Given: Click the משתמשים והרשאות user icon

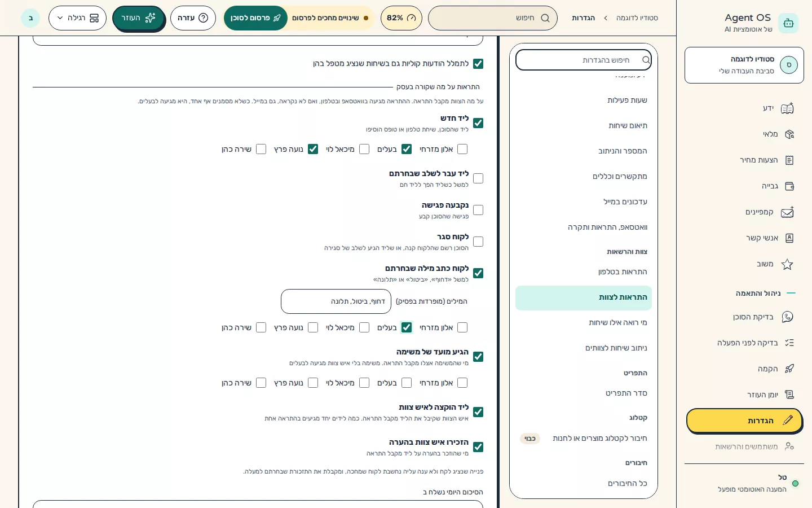Looking at the screenshot, I should (789, 446).
